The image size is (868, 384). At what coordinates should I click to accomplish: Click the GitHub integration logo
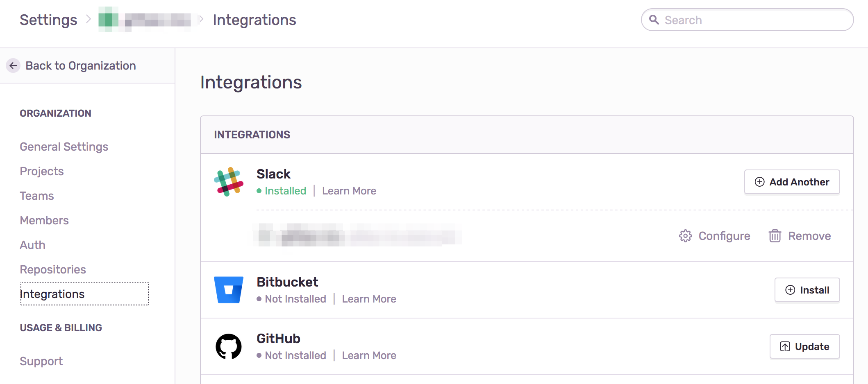pyautogui.click(x=229, y=346)
